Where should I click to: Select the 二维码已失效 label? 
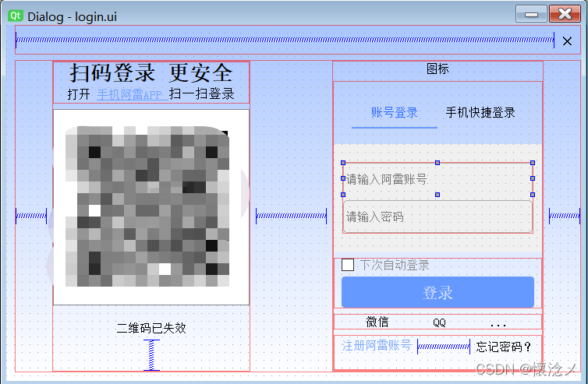coord(151,328)
